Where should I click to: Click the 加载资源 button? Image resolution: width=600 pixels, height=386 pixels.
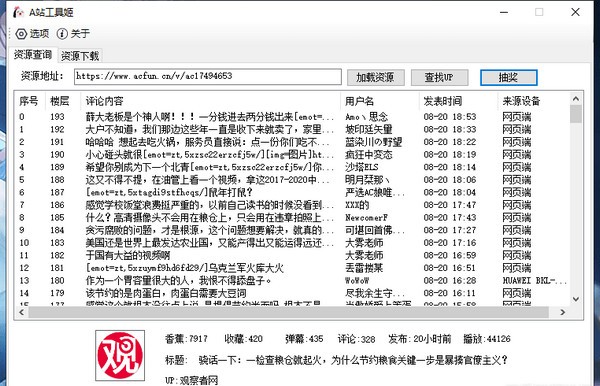[x=375, y=78]
